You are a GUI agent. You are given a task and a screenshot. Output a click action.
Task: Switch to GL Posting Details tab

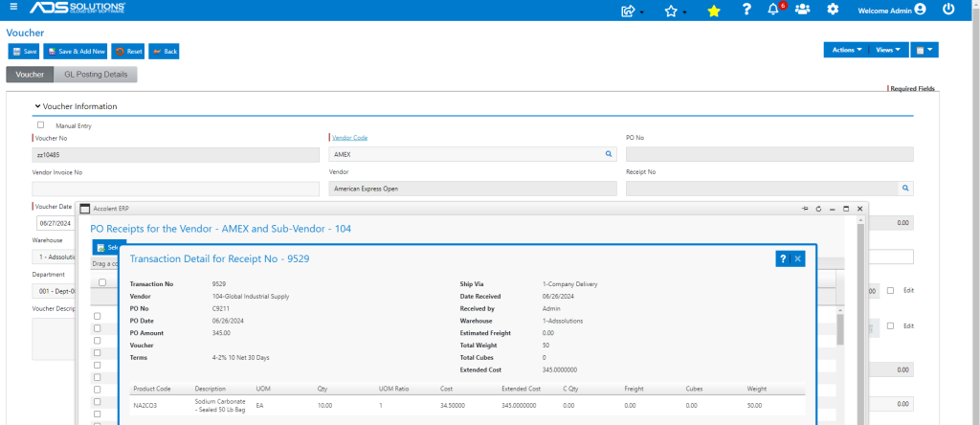click(96, 75)
